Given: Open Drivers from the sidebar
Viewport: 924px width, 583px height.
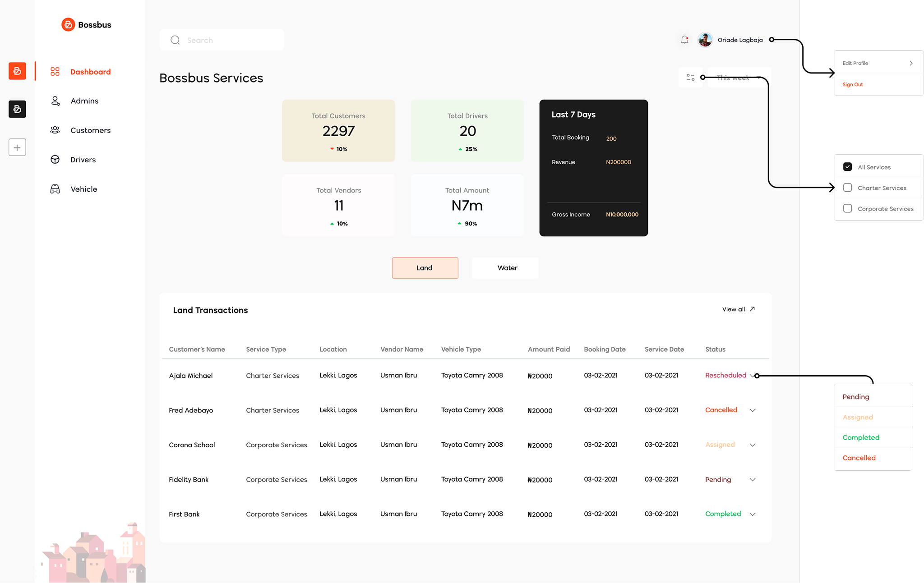Looking at the screenshot, I should tap(83, 160).
